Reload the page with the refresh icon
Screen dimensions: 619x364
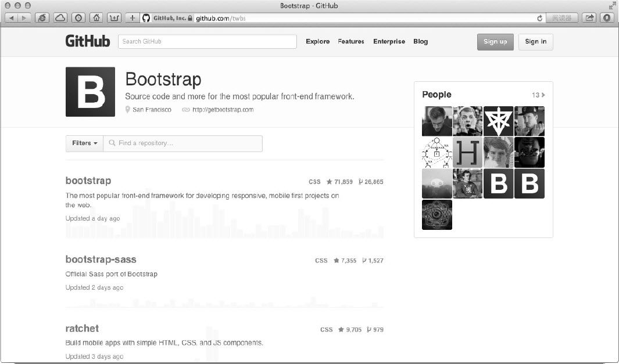(x=539, y=18)
